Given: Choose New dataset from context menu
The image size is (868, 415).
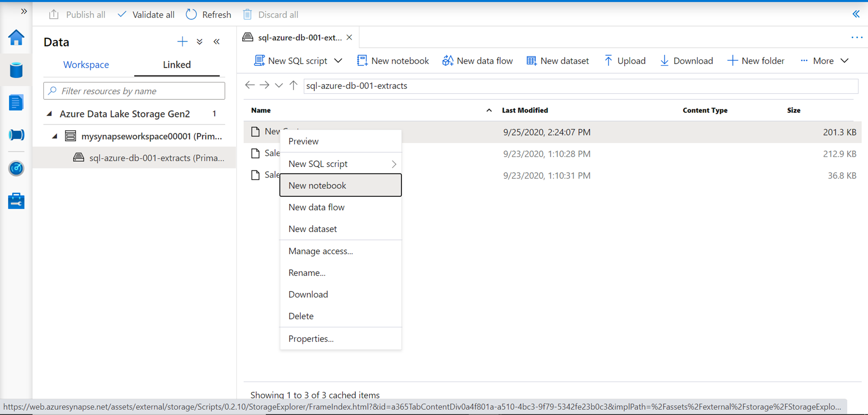Looking at the screenshot, I should 341,229.
